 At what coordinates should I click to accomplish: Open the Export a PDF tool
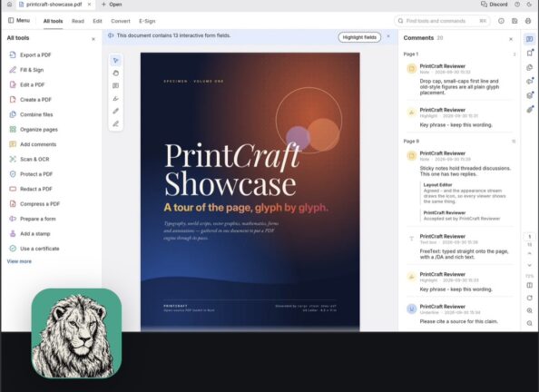(x=30, y=55)
